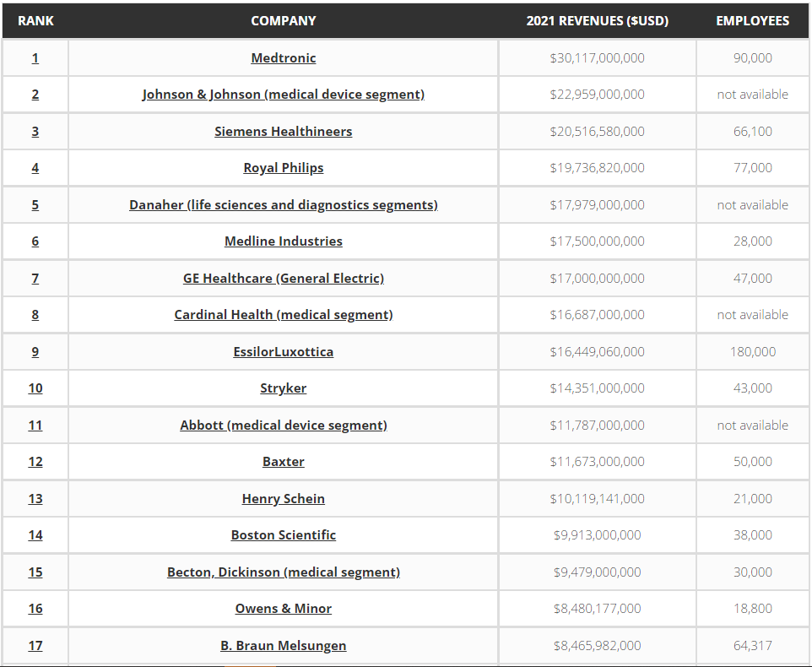Select Henry Schein revenue $10,119,141,000
The width and height of the screenshot is (812, 667).
click(x=597, y=499)
